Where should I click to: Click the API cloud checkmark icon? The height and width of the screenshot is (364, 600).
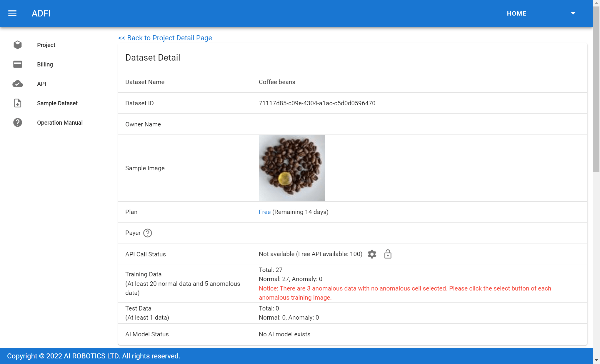[18, 84]
